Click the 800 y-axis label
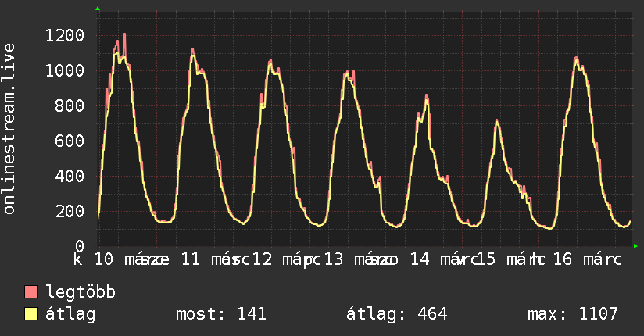The image size is (644, 336). [70, 106]
